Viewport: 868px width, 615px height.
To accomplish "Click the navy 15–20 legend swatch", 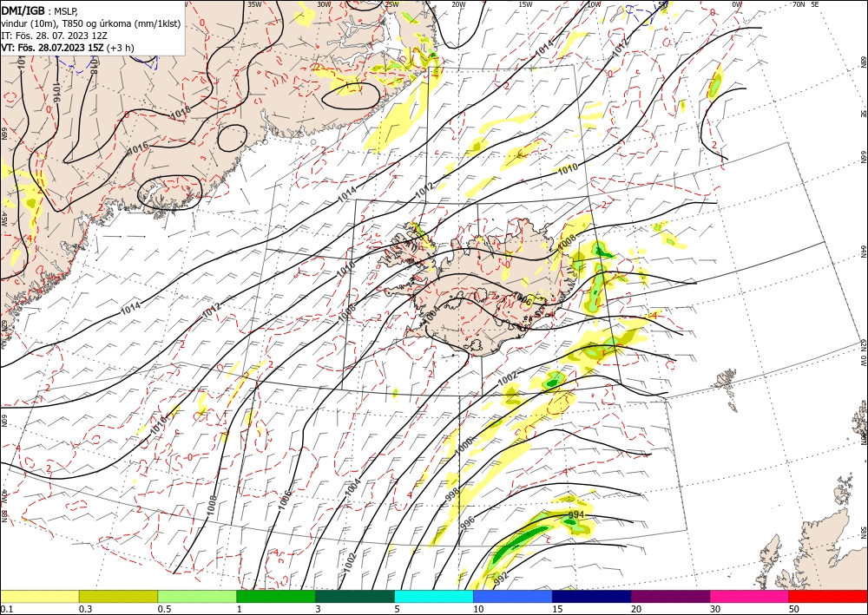I will [592, 596].
